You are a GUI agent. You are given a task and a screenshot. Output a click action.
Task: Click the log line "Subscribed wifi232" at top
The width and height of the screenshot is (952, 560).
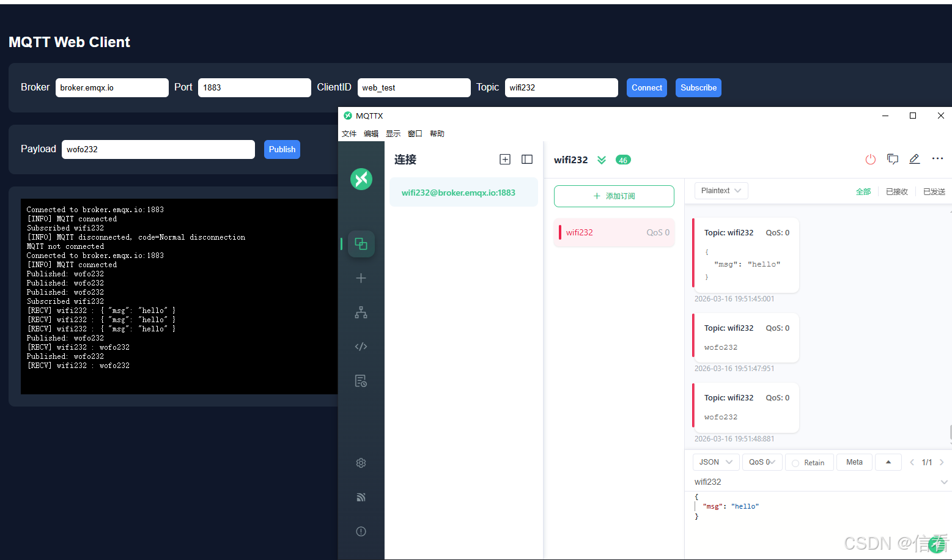pyautogui.click(x=65, y=228)
